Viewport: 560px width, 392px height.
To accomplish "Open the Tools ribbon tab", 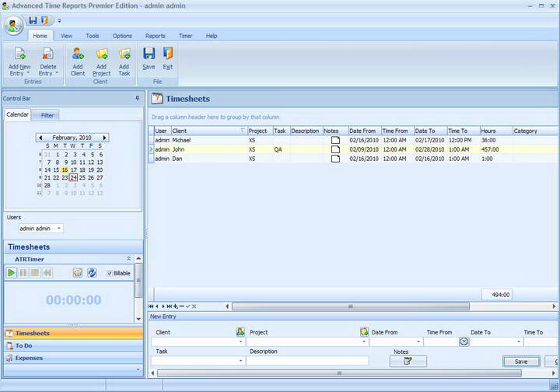I will pos(92,36).
